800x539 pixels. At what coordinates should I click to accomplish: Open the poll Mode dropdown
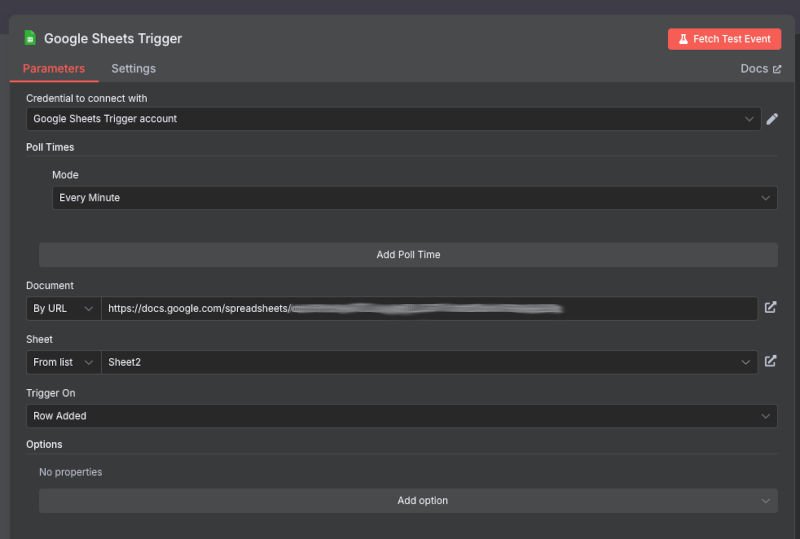click(414, 198)
